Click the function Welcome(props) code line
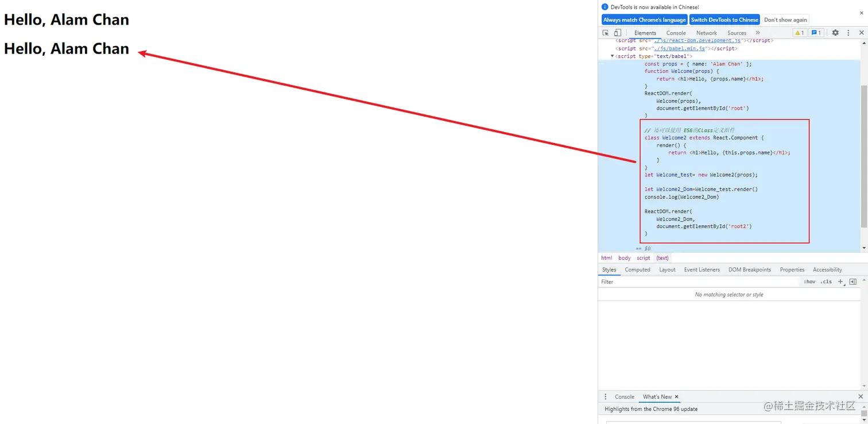Viewport: 868px width, 424px height. tap(681, 71)
